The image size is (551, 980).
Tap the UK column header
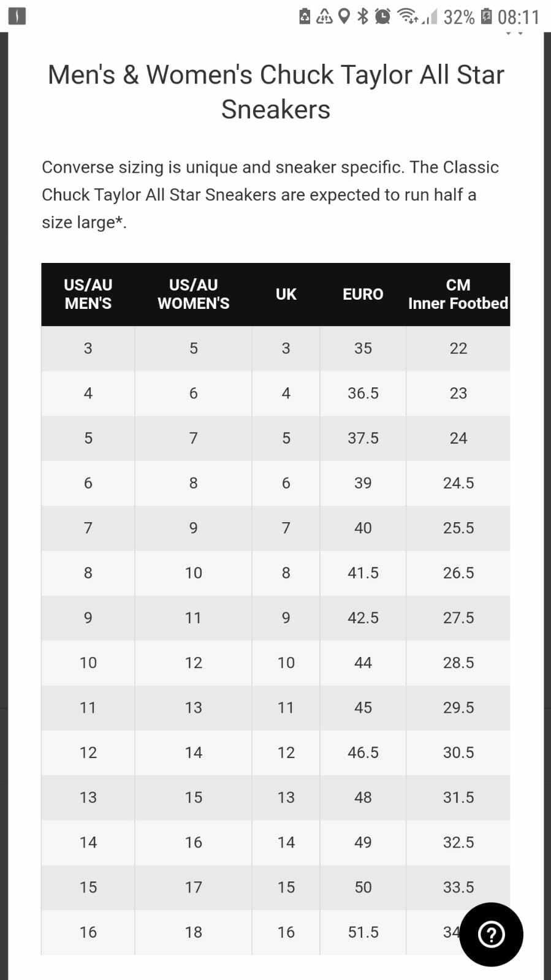286,294
